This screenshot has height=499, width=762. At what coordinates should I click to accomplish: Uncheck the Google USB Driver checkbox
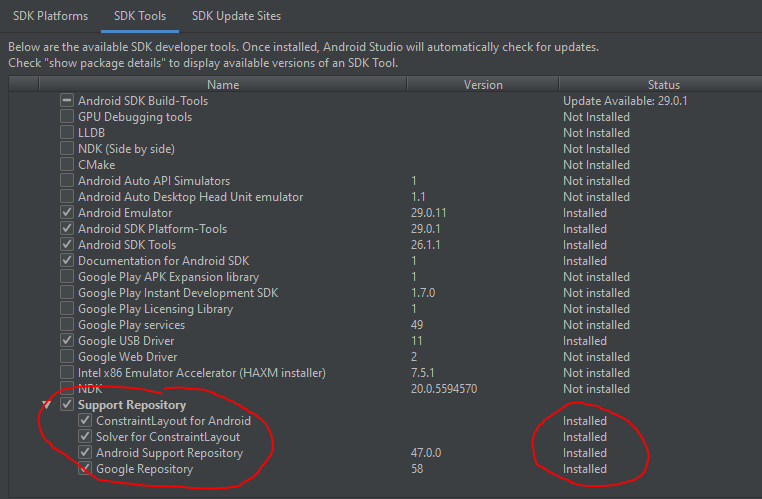[x=67, y=341]
